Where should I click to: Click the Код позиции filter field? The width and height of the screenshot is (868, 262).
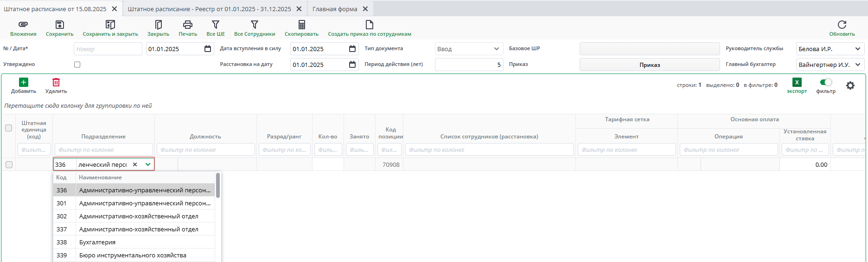click(389, 150)
